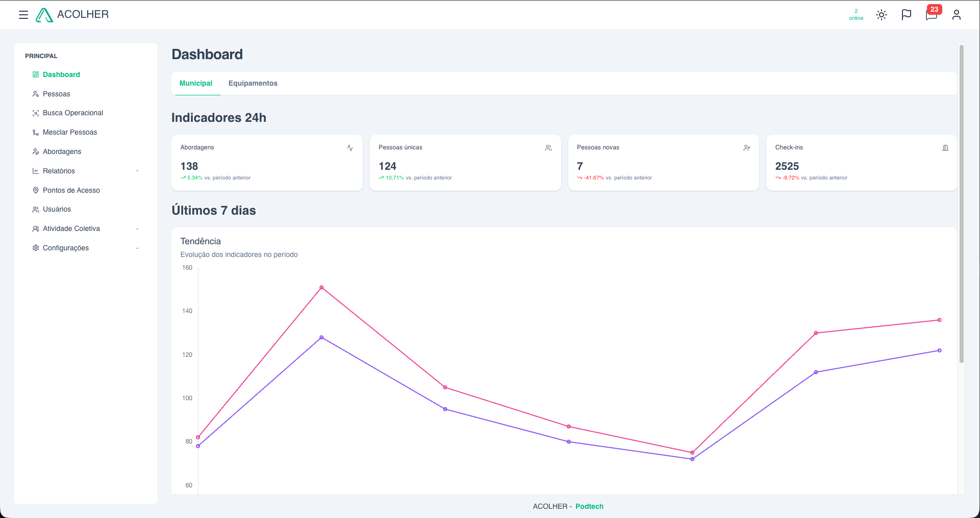
Task: Select the Municipal tab
Action: tap(196, 83)
